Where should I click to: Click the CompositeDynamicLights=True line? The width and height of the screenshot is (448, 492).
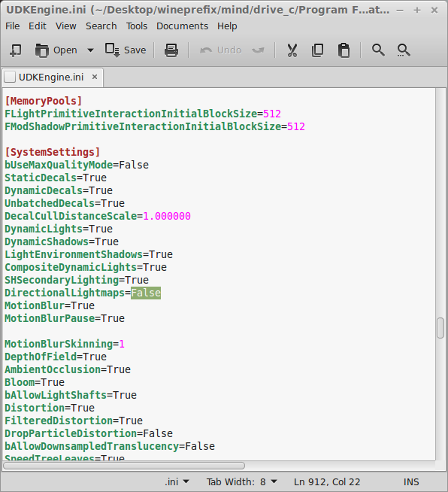(86, 267)
